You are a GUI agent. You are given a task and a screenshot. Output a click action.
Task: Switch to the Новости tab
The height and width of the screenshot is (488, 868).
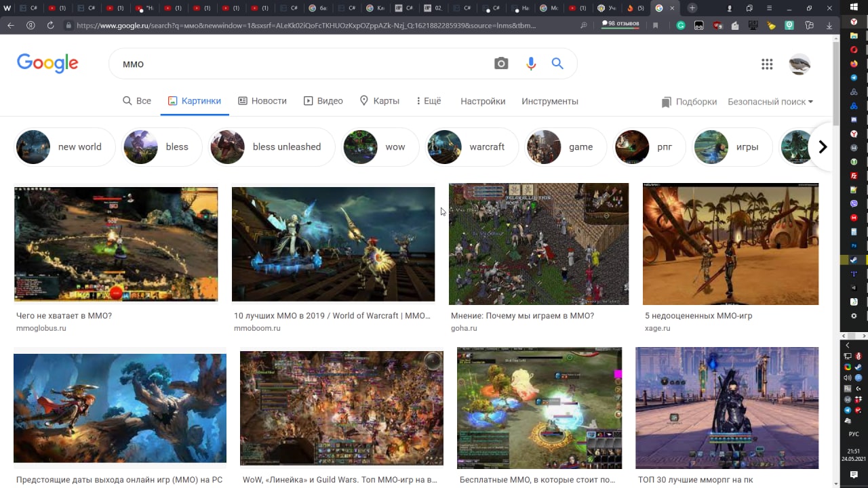point(262,101)
